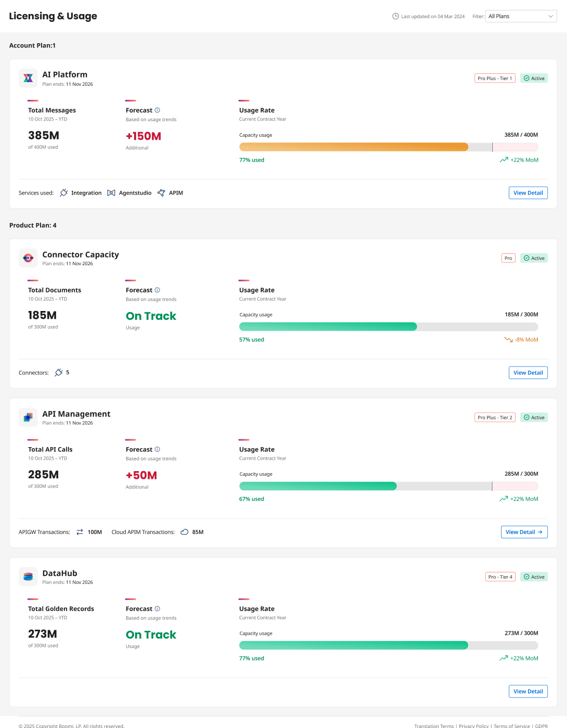Click the Agentstudio service icon
This screenshot has width=567, height=728.
[111, 193]
